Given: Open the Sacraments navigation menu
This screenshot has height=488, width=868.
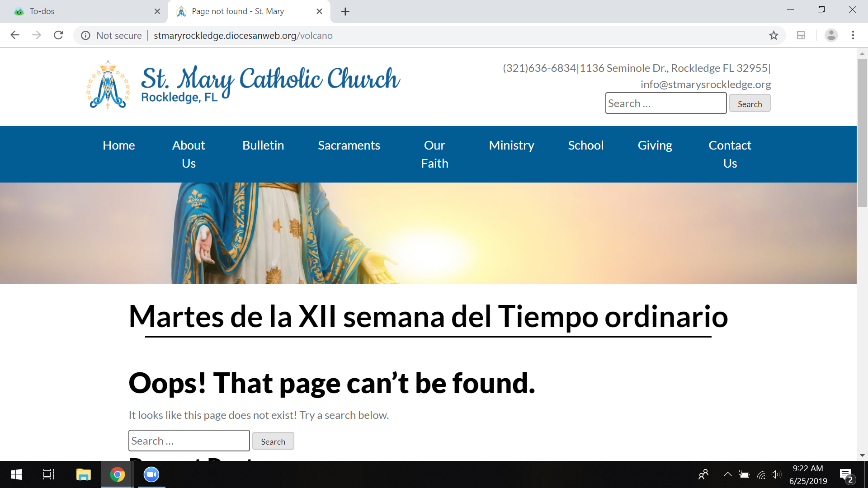Looking at the screenshot, I should point(349,145).
